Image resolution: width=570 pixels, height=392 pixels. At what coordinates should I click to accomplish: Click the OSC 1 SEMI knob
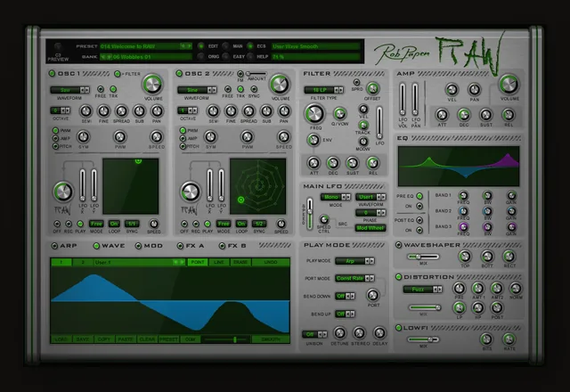click(x=85, y=110)
